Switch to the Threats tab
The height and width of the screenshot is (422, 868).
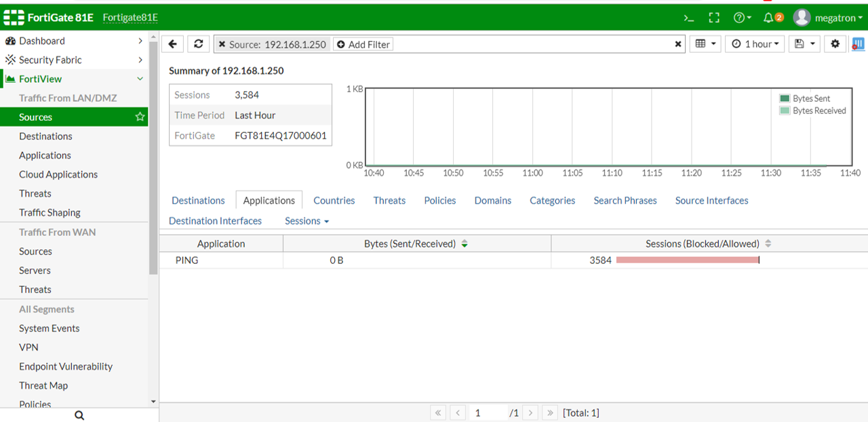click(389, 201)
